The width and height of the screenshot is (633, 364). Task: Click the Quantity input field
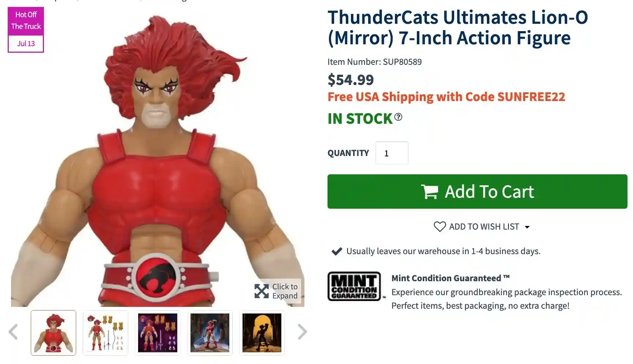tap(392, 153)
